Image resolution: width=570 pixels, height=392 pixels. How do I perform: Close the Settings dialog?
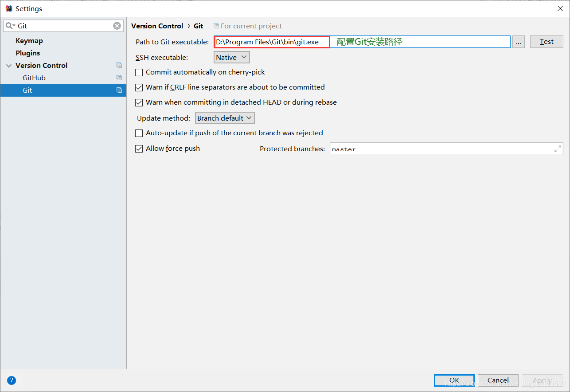[x=560, y=8]
